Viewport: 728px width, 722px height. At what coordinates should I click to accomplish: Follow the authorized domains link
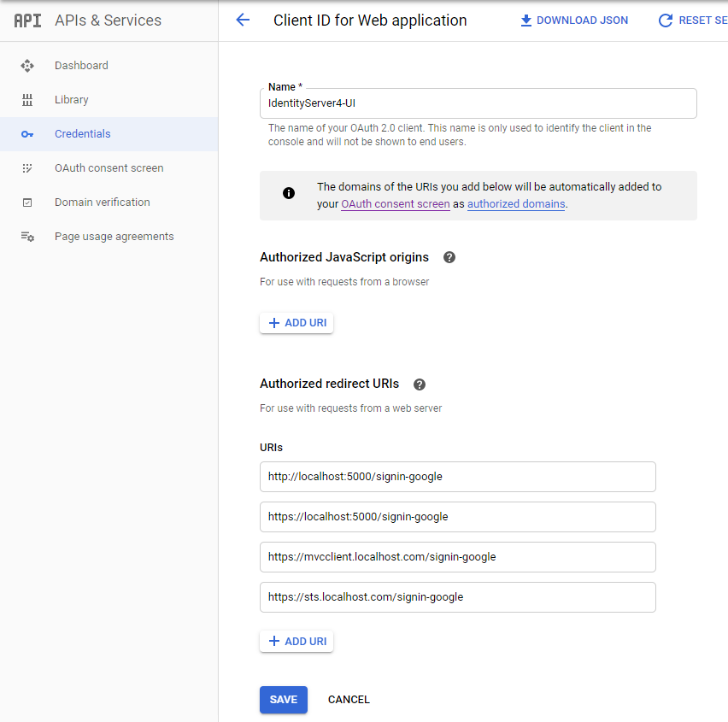pyautogui.click(x=516, y=204)
